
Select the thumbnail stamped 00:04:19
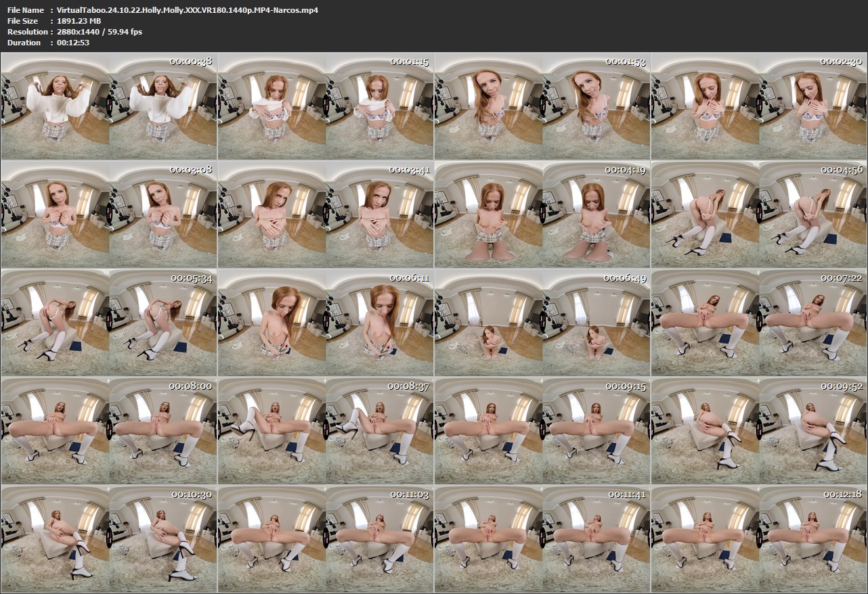pos(542,214)
